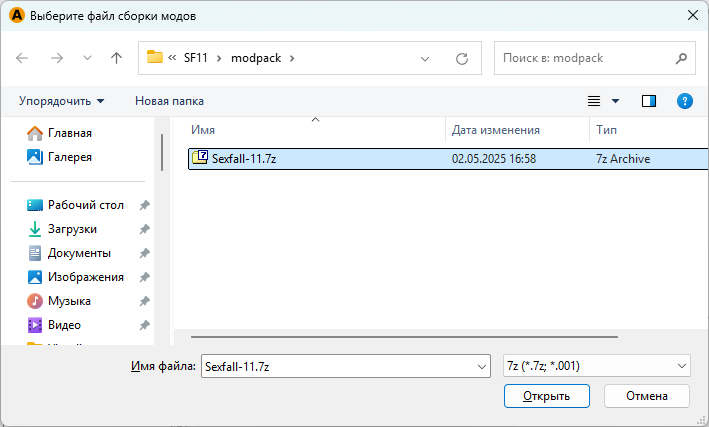Open the view options dropdown
This screenshot has height=427, width=709.
coord(615,101)
